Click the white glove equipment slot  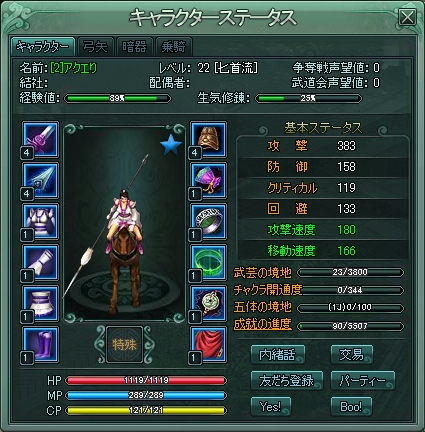point(40,263)
